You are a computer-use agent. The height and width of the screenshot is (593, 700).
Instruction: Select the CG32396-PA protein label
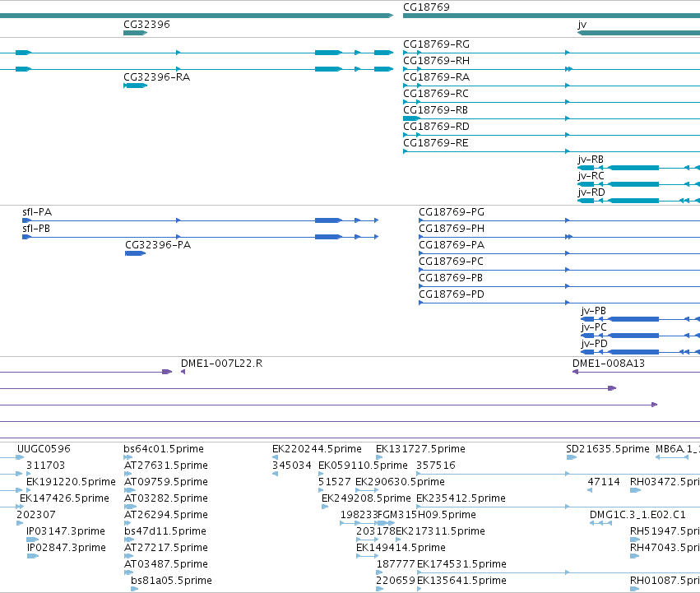pos(158,245)
